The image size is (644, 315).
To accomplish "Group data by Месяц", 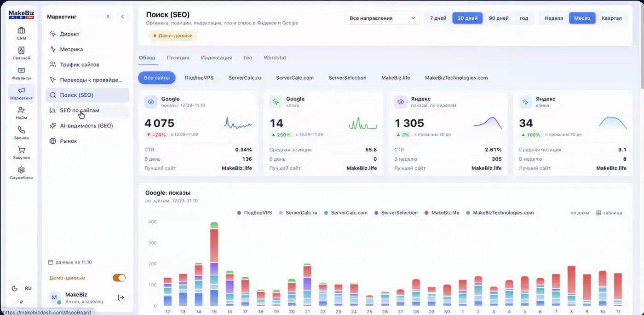I will pyautogui.click(x=582, y=18).
